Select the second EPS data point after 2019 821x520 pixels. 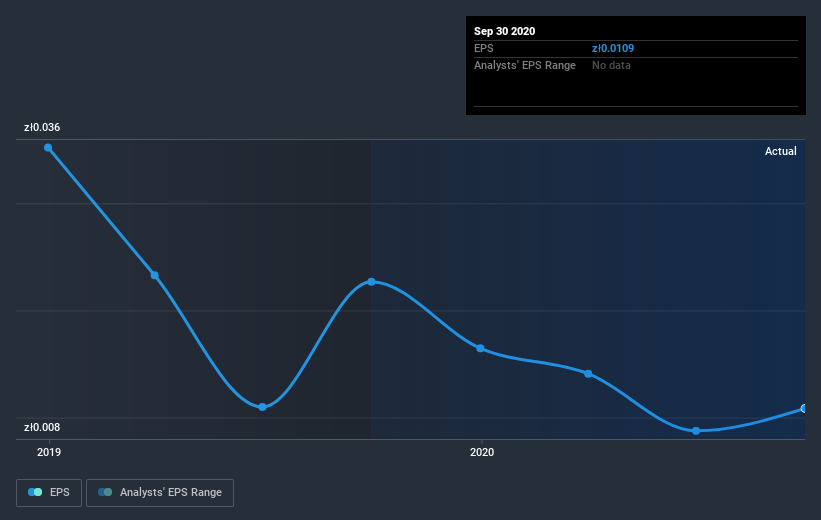coord(154,275)
